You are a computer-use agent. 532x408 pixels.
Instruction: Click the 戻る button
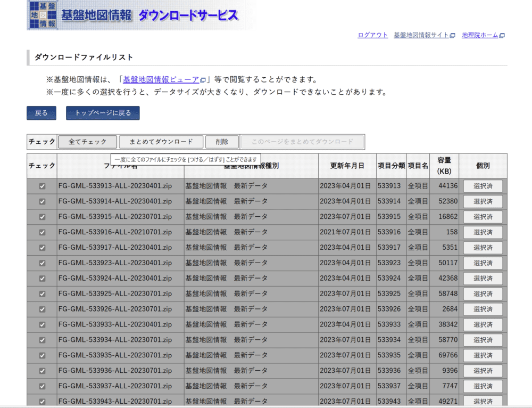[41, 113]
